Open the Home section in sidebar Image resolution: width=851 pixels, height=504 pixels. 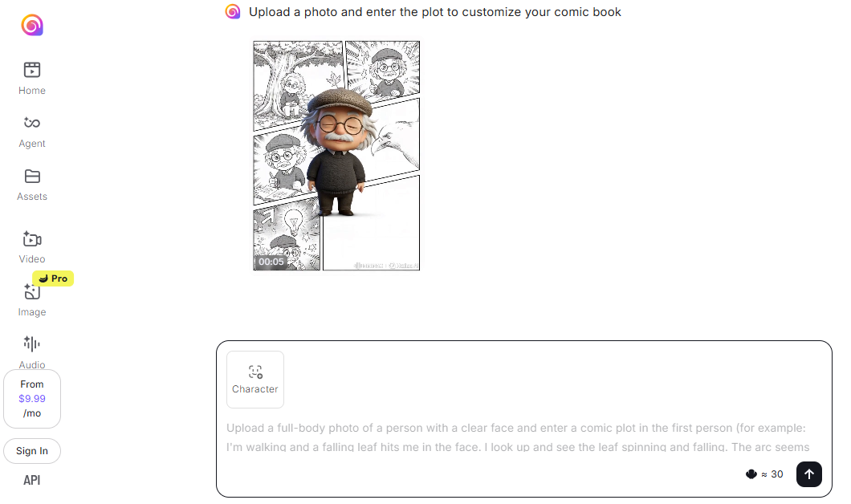[32, 79]
